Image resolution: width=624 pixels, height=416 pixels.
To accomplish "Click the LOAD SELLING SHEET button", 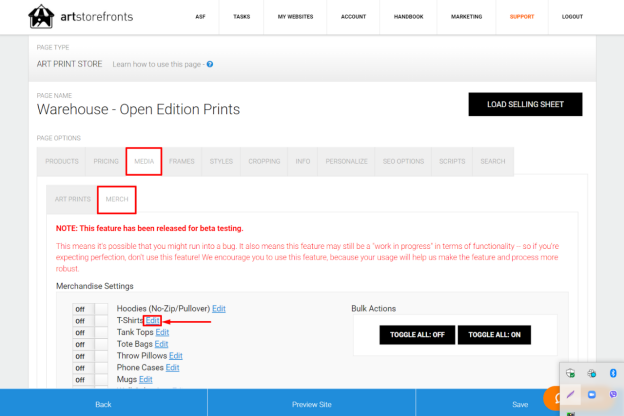I will [x=525, y=104].
